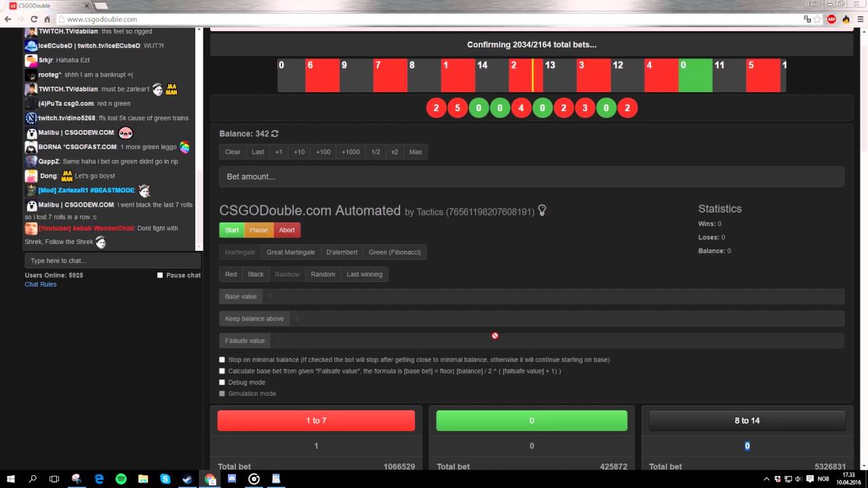Bet on green 0
868x488 pixels.
[x=532, y=420]
